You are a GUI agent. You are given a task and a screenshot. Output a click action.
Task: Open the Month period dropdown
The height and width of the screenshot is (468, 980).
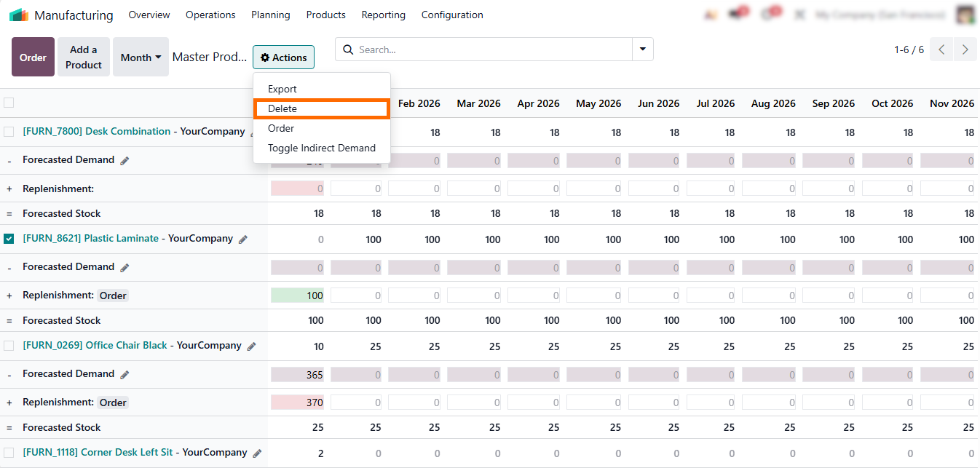(x=141, y=57)
